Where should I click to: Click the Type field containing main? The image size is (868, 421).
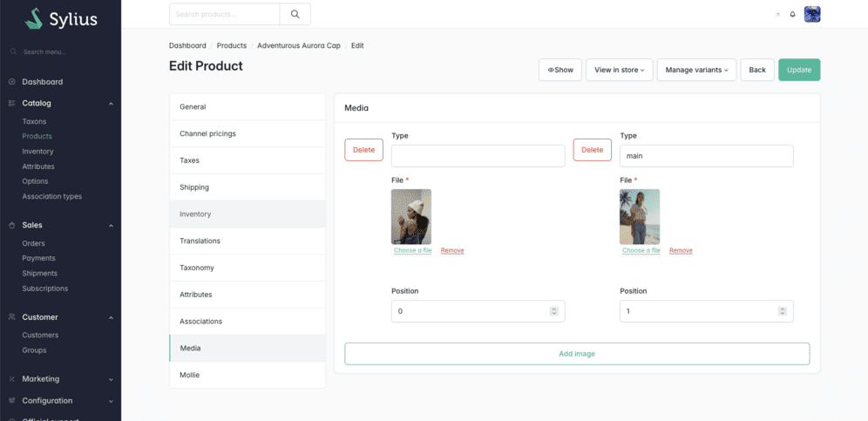(707, 156)
